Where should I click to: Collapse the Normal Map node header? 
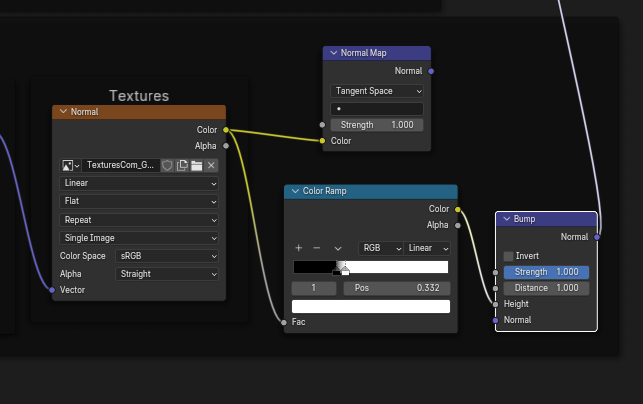pyautogui.click(x=333, y=53)
